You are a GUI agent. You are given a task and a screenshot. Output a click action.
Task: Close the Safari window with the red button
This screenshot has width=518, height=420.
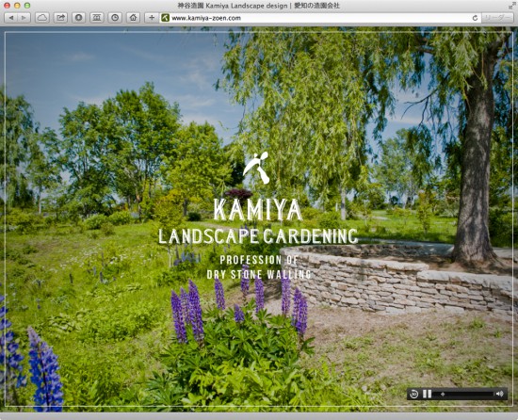pyautogui.click(x=7, y=6)
